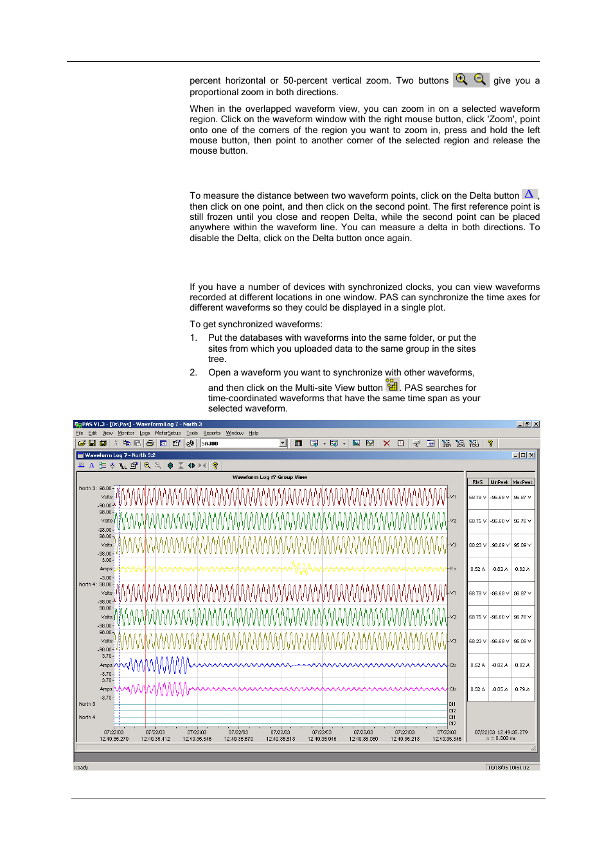Click the 10/18/06 10:51:12 status bar clock
The image size is (613, 868).
pyautogui.click(x=508, y=767)
